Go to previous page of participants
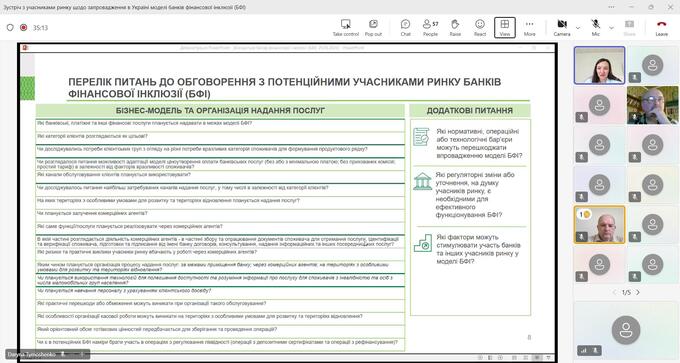 pyautogui.click(x=614, y=292)
